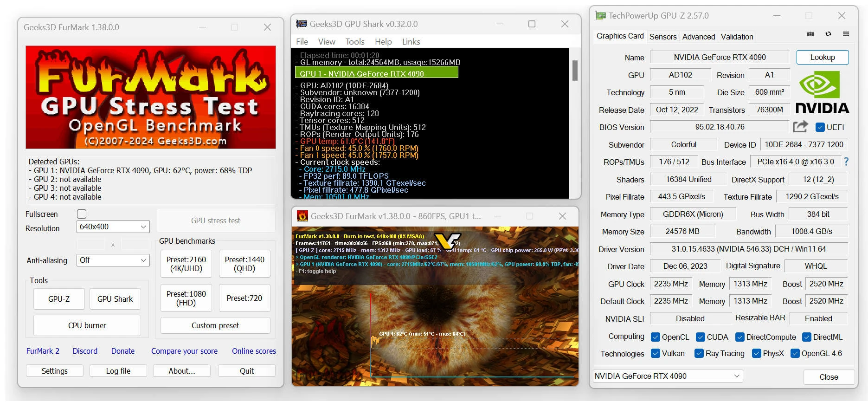
Task: Open the FurMark 2 link
Action: 43,351
